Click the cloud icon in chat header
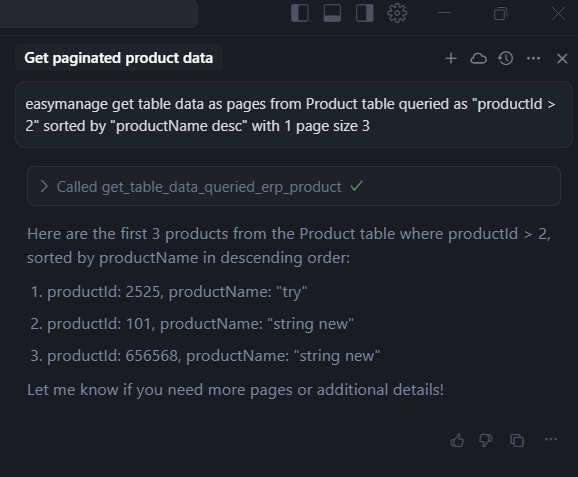 tap(478, 58)
